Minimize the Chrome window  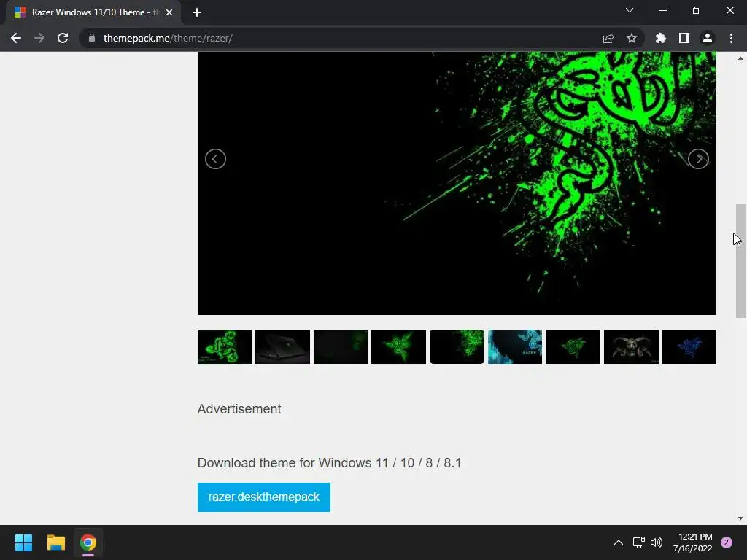pyautogui.click(x=663, y=10)
